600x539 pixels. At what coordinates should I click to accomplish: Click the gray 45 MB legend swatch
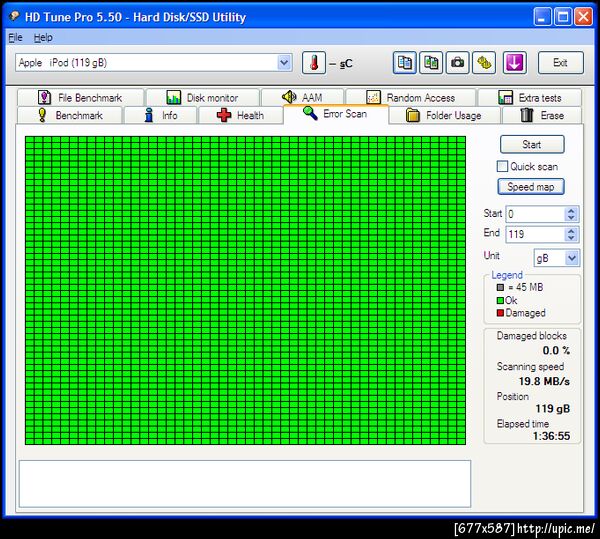coord(500,287)
